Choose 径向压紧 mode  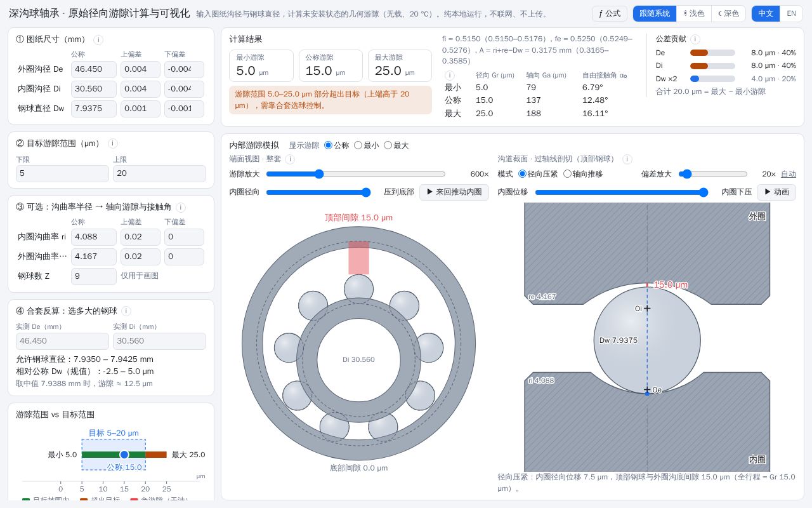(x=538, y=174)
